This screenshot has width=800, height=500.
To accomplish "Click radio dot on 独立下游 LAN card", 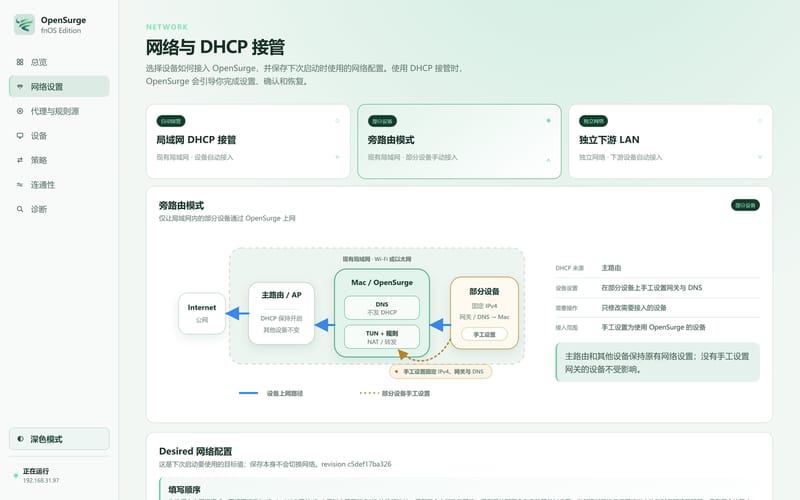I will point(760,121).
